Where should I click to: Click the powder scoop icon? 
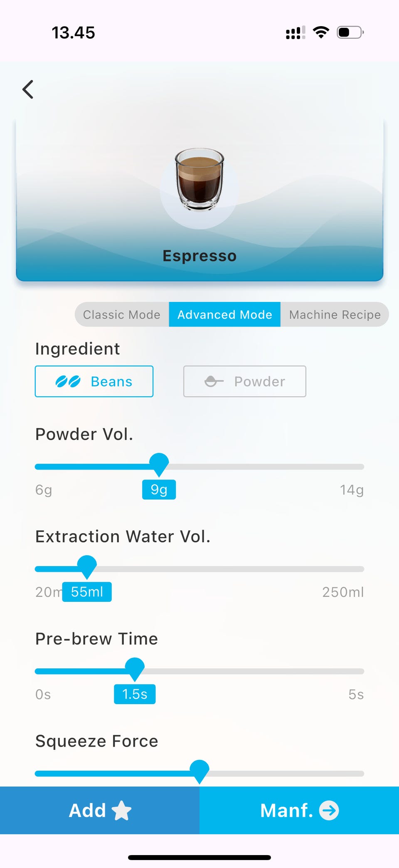[214, 381]
